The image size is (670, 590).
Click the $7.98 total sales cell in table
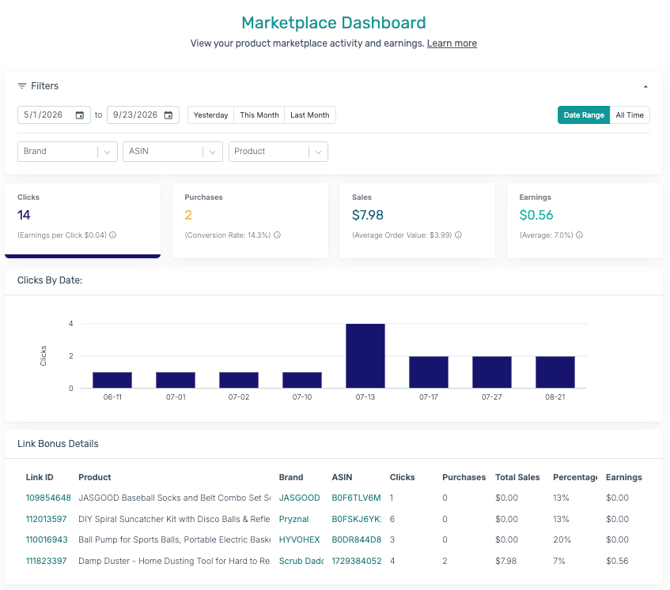pos(506,561)
